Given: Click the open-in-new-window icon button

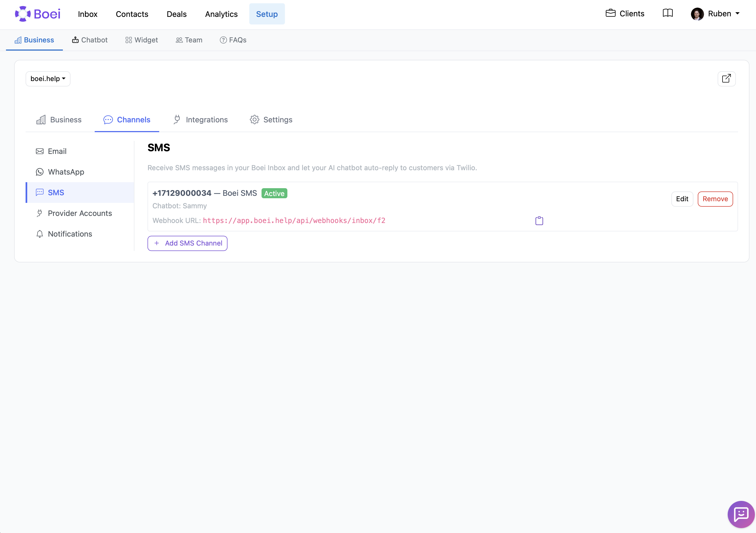Looking at the screenshot, I should coord(726,79).
